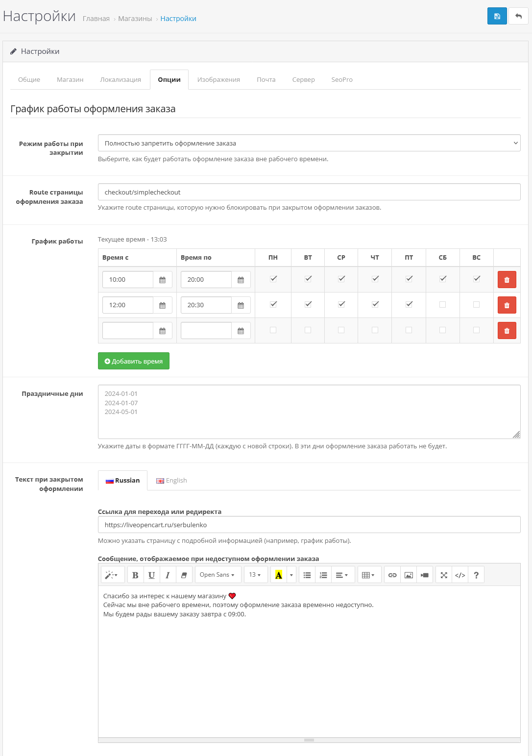532x756 pixels.
Task: Click the back arrow icon in header
Action: (518, 16)
